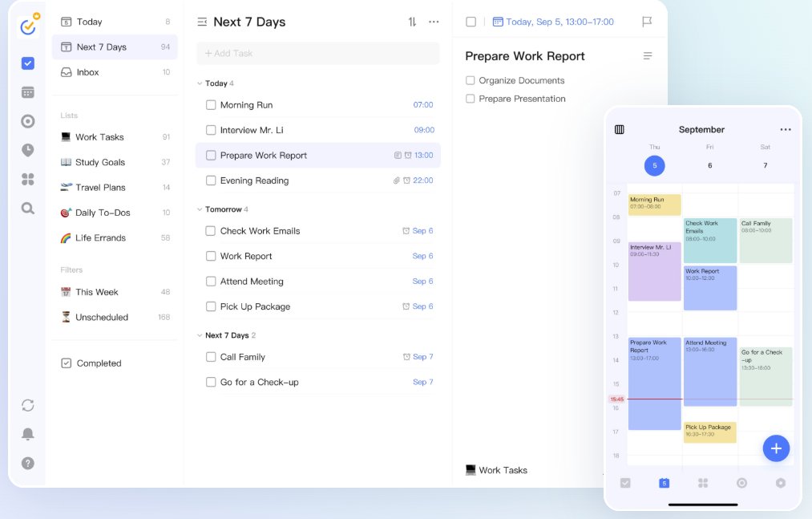
Task: Click the user avatar logo at the top
Action: (28, 25)
